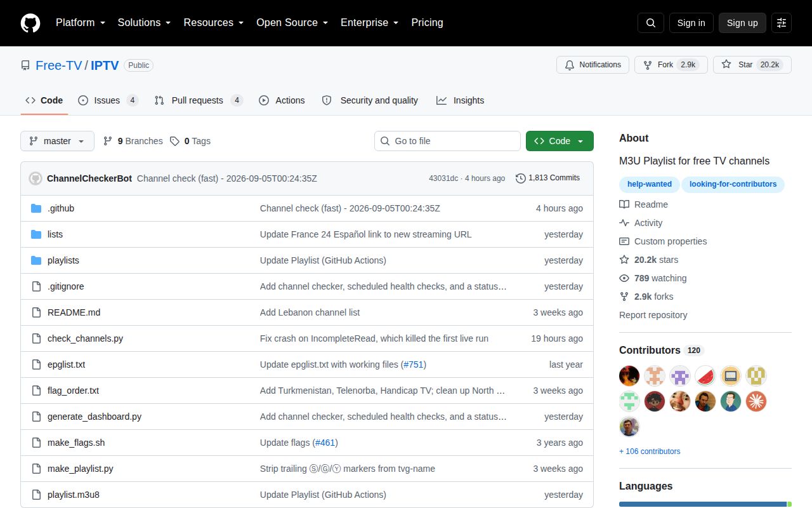Expand the Resources menu

pyautogui.click(x=214, y=23)
